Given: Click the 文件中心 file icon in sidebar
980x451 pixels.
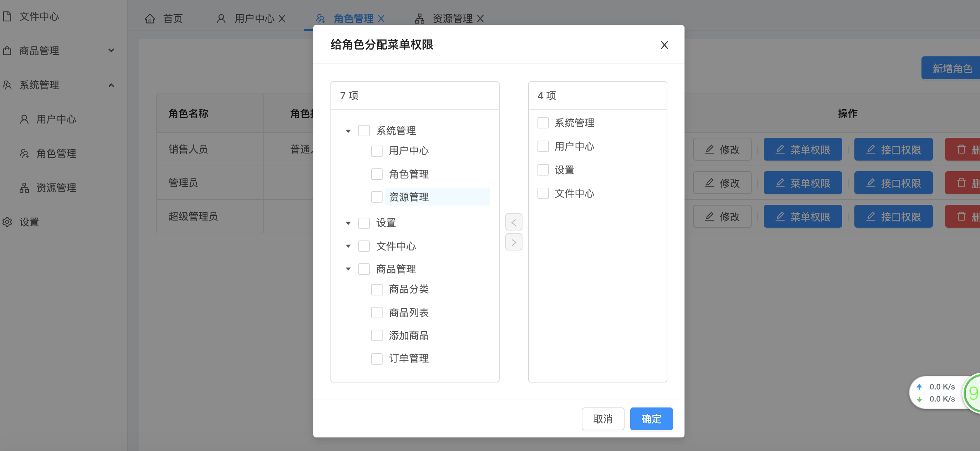Looking at the screenshot, I should [7, 16].
